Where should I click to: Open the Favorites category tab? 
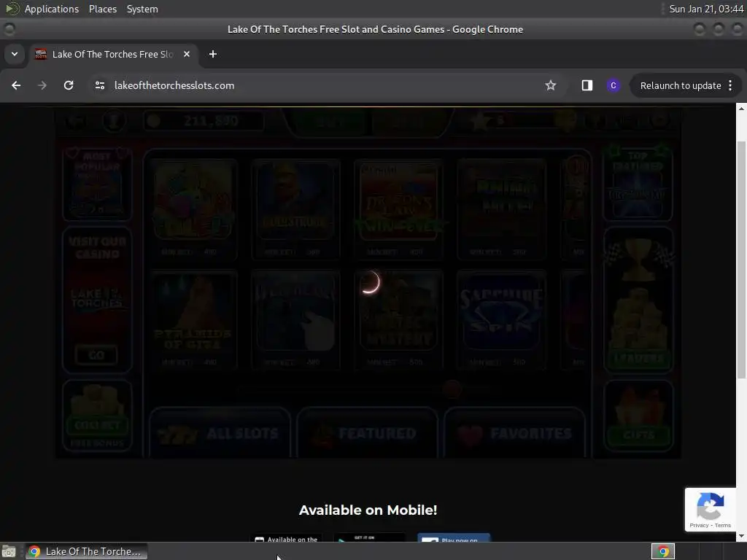click(514, 432)
